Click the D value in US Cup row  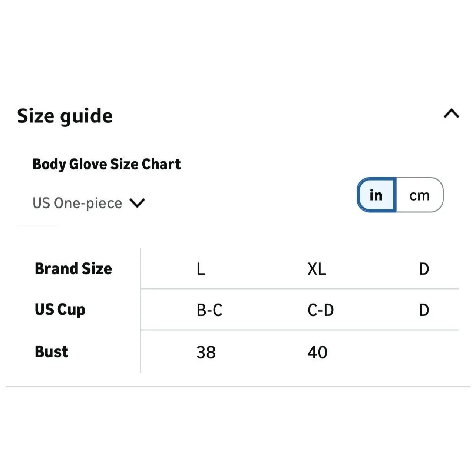424,310
